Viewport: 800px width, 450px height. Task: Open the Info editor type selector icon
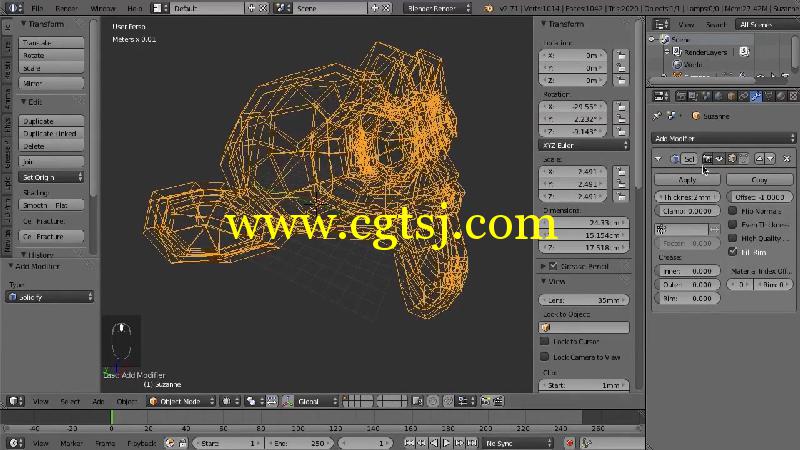(13, 8)
